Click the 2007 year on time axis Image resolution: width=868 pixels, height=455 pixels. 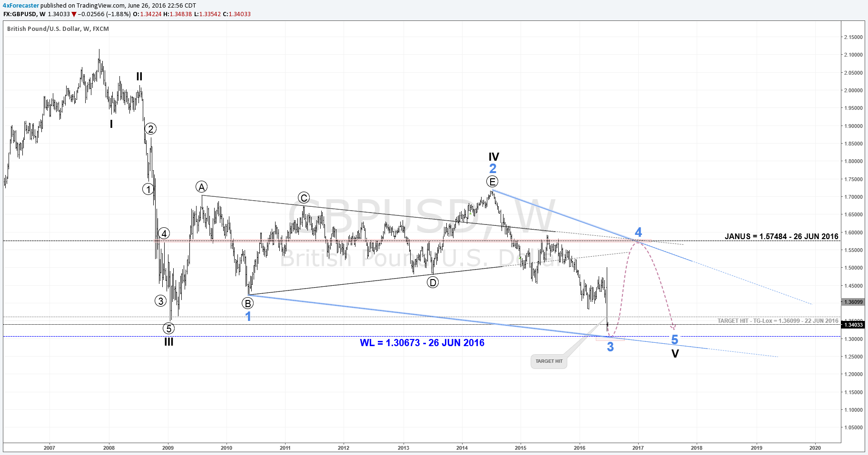pos(49,448)
